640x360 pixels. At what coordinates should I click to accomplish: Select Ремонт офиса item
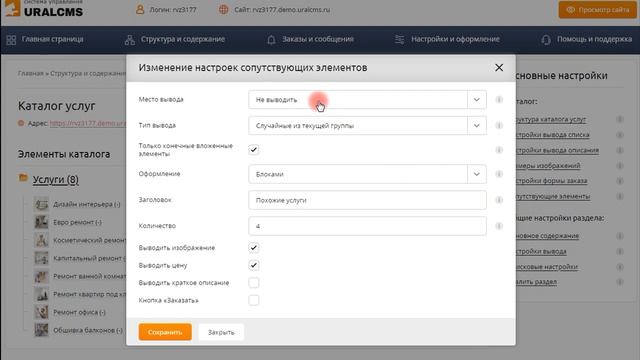point(79,312)
